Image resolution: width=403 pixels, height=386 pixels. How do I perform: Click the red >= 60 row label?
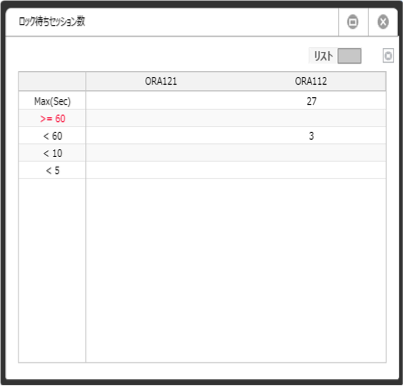(x=53, y=119)
